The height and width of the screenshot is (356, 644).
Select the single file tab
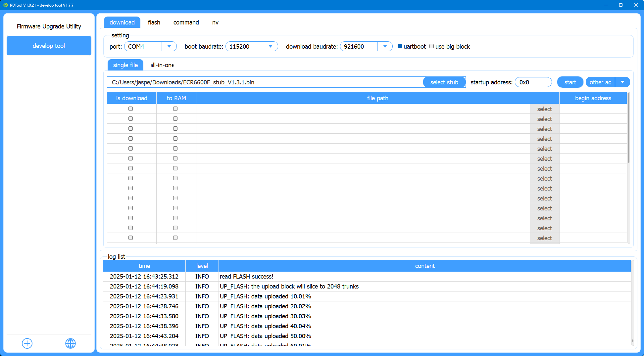coord(125,65)
